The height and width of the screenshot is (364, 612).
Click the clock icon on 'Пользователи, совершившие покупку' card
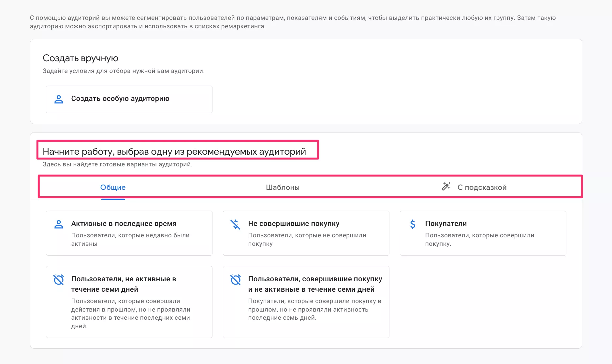tap(236, 279)
